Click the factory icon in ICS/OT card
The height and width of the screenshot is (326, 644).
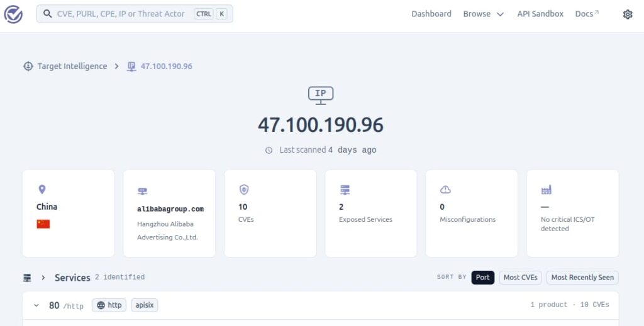click(547, 190)
